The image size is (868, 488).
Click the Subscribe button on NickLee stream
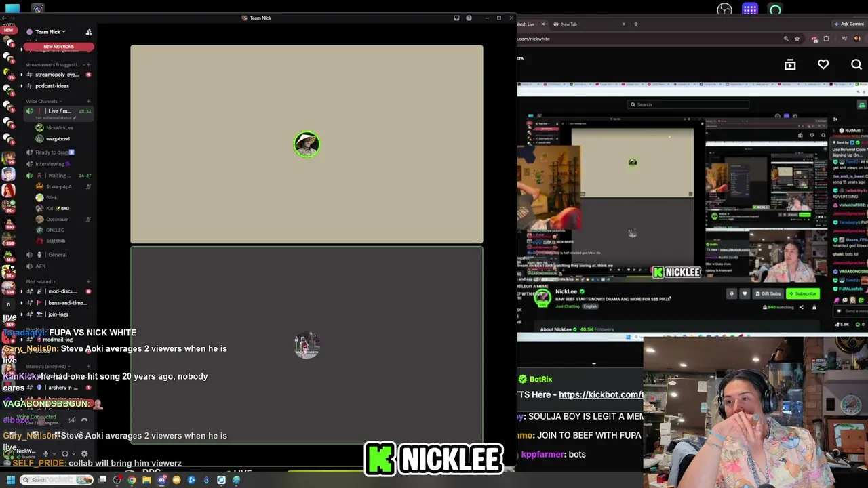click(804, 294)
